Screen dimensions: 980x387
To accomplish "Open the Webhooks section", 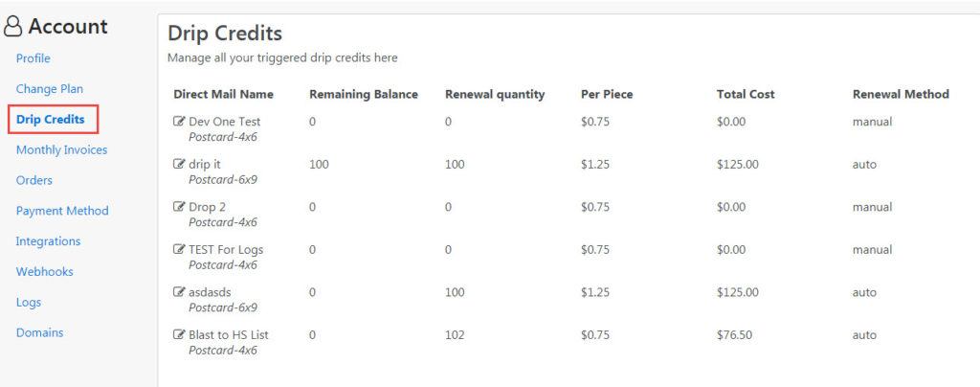I will coord(44,272).
